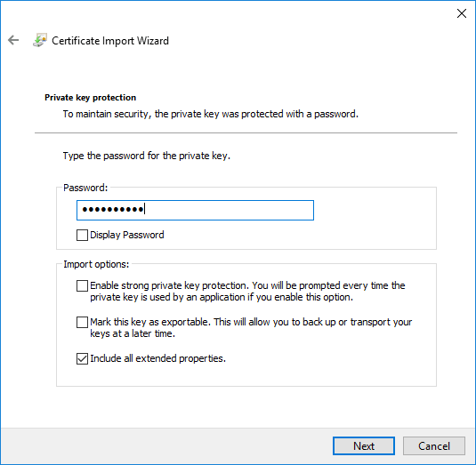This screenshot has height=465, width=476.
Task: Click the "To maintain security" description line
Action: (211, 114)
